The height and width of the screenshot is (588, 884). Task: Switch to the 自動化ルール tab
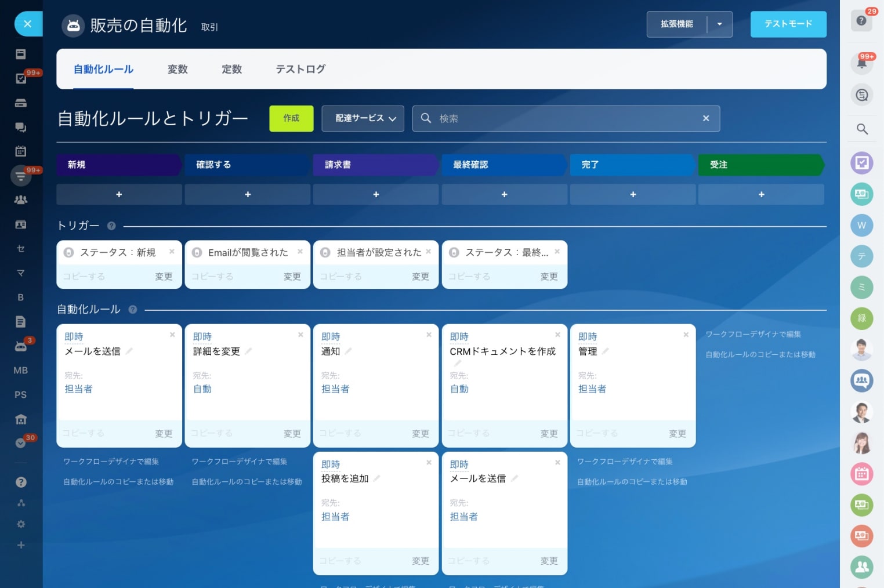[x=103, y=70]
